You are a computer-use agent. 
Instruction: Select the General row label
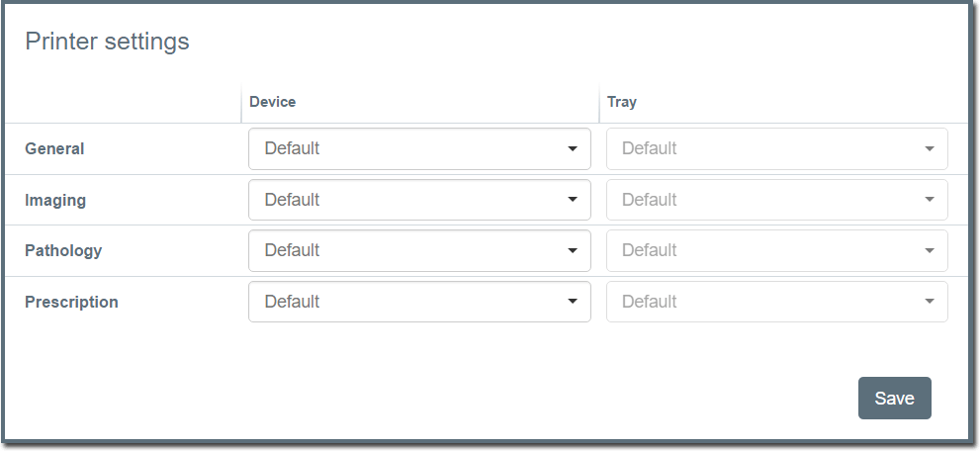54,149
